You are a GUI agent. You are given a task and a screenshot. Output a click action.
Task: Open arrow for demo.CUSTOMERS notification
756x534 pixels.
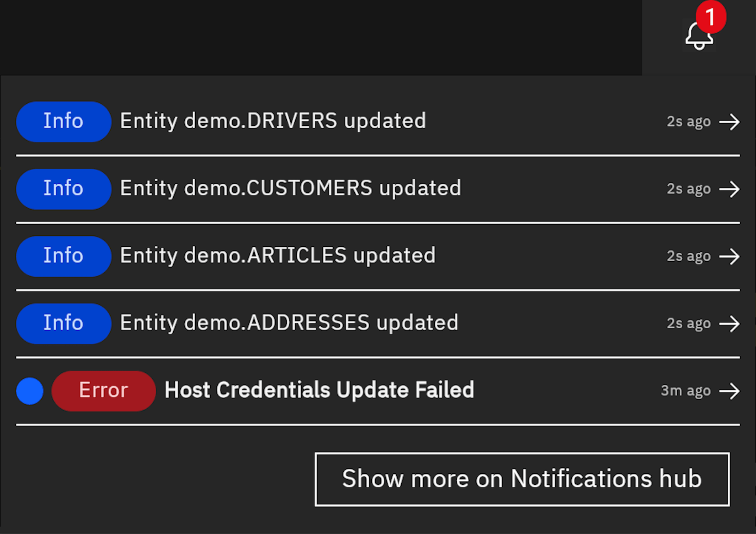(729, 189)
